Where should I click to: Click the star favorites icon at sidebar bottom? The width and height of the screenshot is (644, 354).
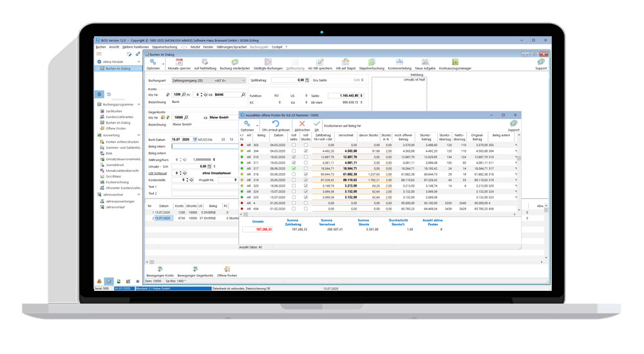[138, 281]
